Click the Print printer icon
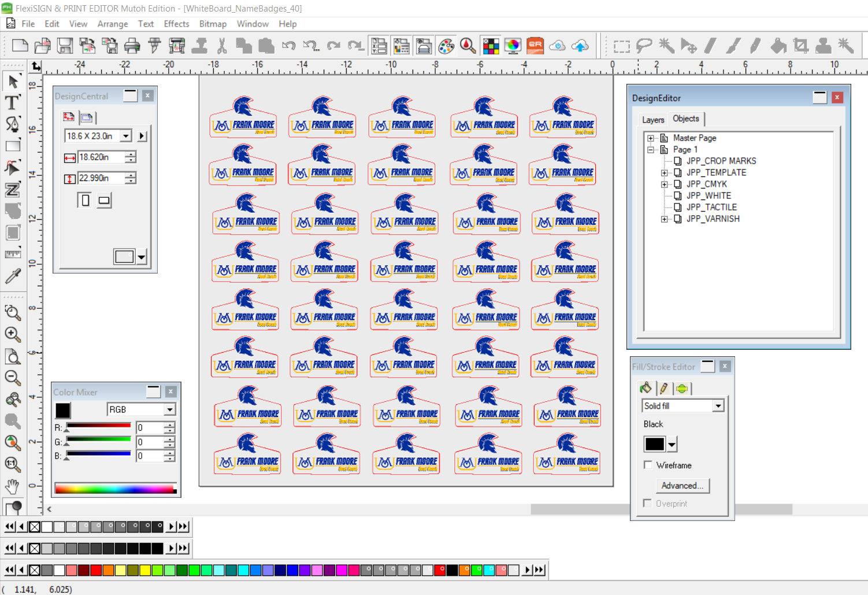This screenshot has height=595, width=868. pos(132,46)
